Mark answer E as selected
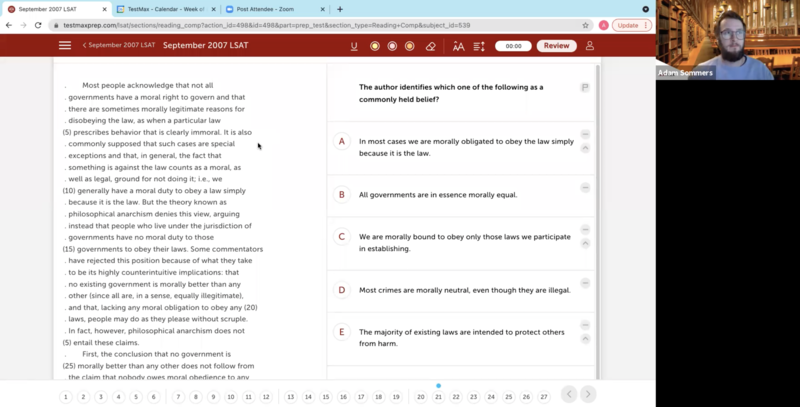The image size is (800, 407). pos(342,332)
